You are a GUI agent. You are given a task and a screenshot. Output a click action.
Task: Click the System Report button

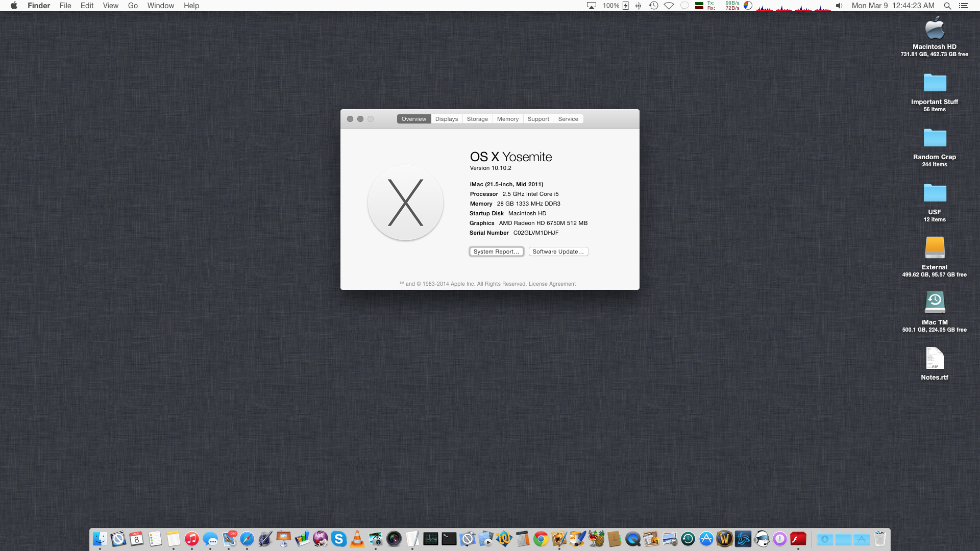[x=496, y=252]
